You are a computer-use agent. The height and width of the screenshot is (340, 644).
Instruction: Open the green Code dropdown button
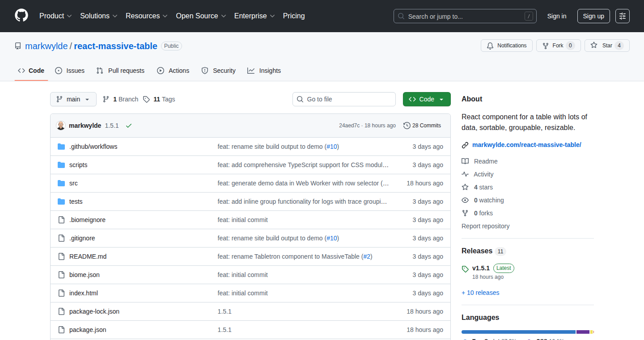[x=427, y=99]
